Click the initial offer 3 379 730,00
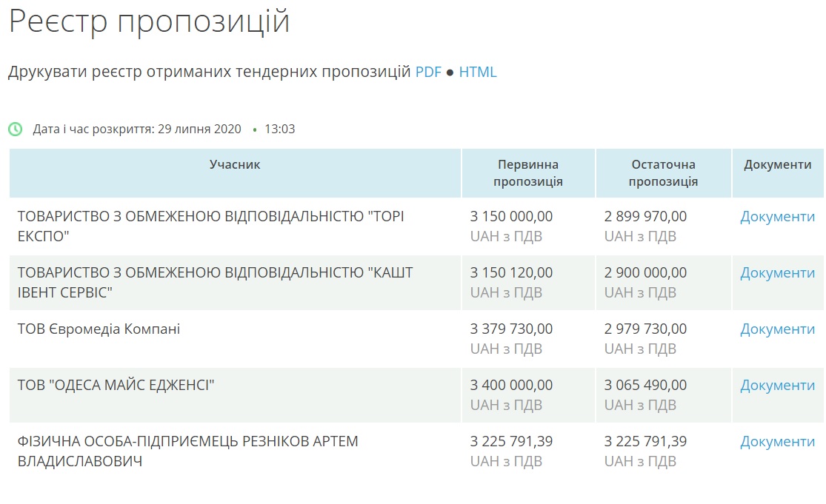 511,329
